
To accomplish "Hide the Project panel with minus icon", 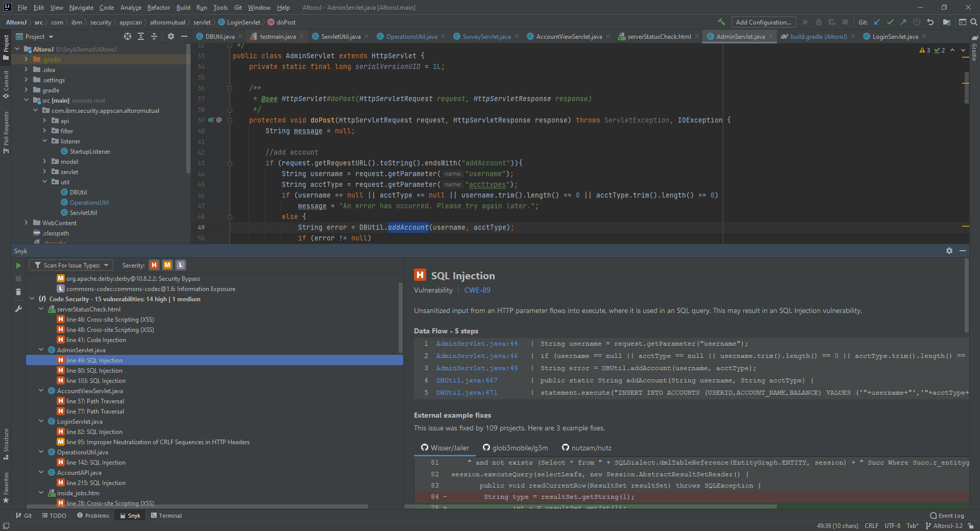I will 184,36.
